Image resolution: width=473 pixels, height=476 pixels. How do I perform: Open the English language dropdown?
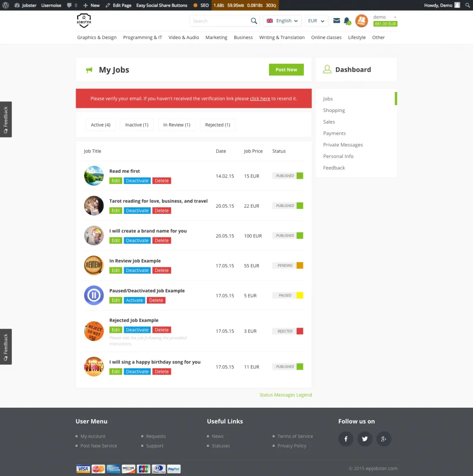pos(282,20)
